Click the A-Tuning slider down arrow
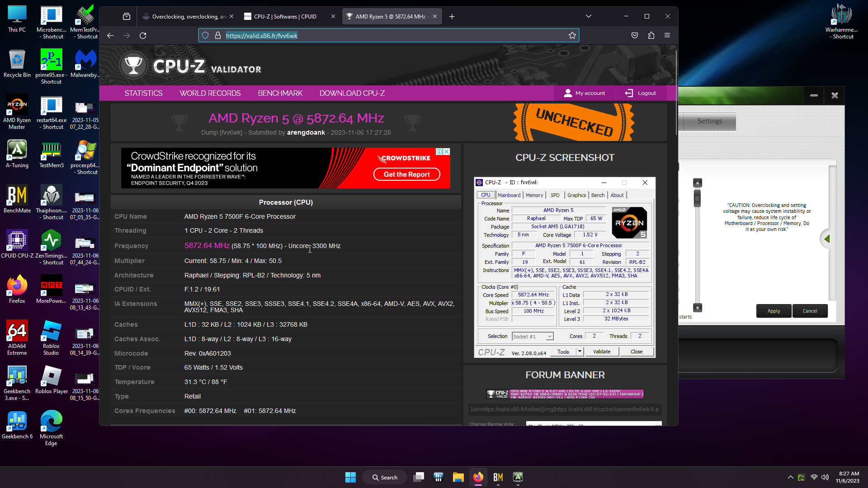The height and width of the screenshot is (488, 868). 698,308
